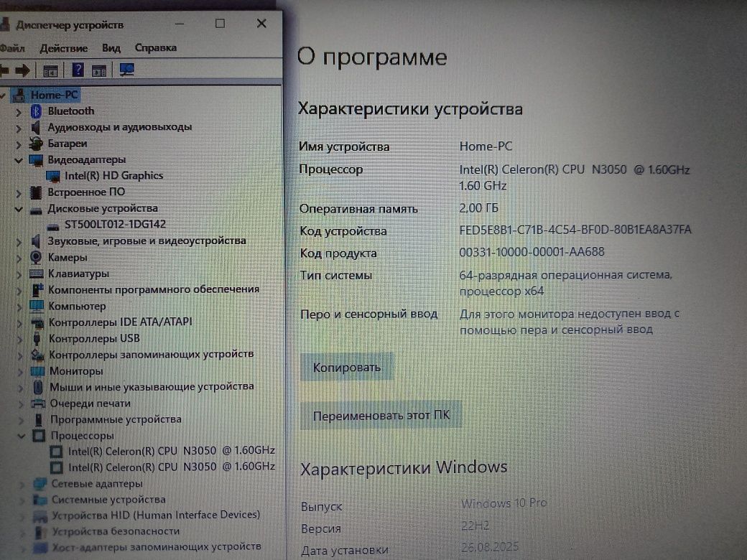Screen dimensions: 747x560
Task: Click the Дисковые устройства drive icon
Action: click(36, 210)
